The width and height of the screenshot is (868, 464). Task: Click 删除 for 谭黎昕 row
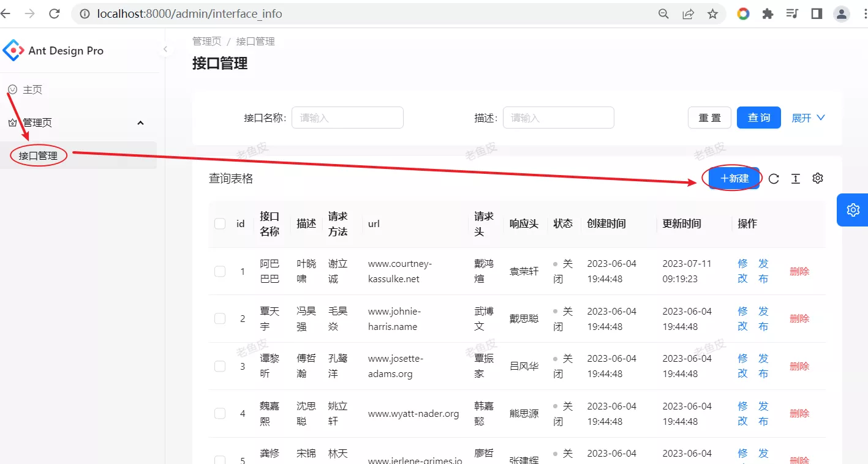point(799,366)
